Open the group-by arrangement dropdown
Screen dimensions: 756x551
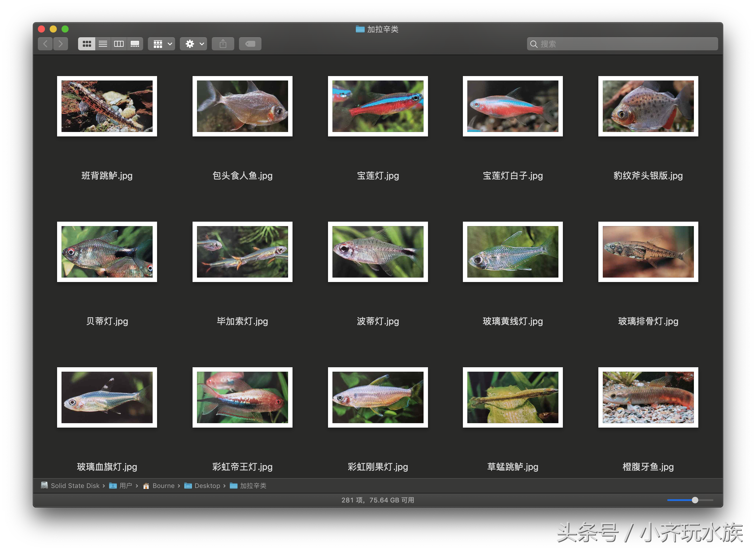click(x=162, y=44)
